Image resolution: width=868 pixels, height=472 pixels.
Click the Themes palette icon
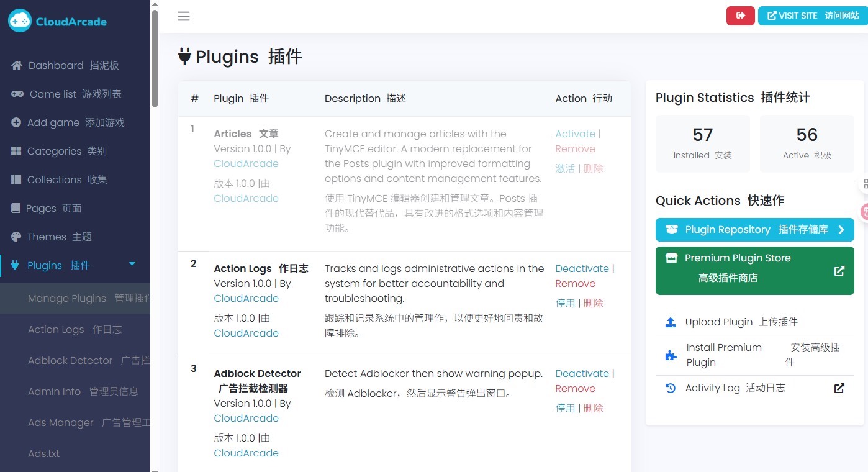point(16,237)
